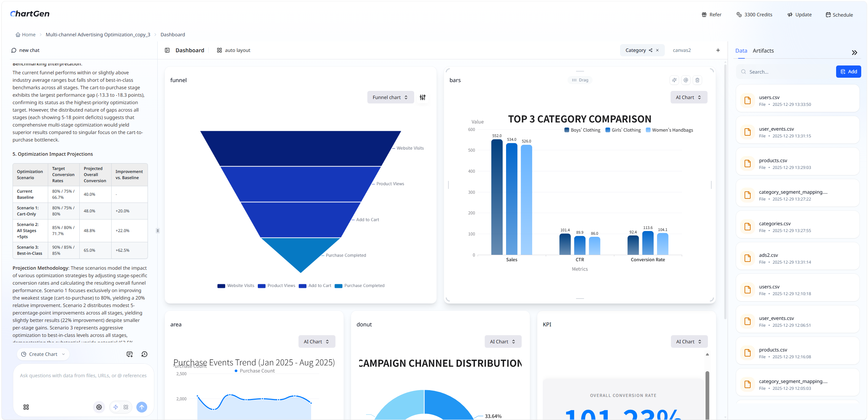Open AI enhance sparkle icon on bars card

(x=674, y=80)
